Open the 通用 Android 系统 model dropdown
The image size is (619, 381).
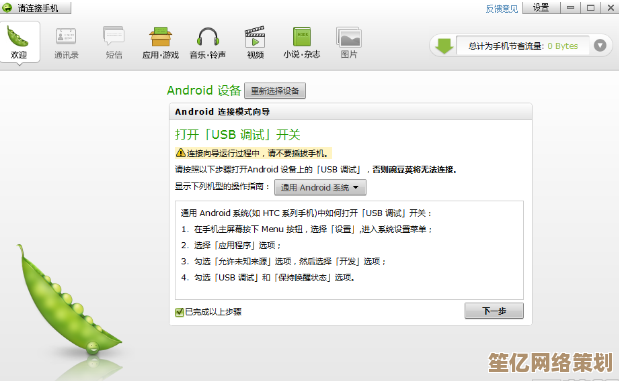[x=320, y=188]
